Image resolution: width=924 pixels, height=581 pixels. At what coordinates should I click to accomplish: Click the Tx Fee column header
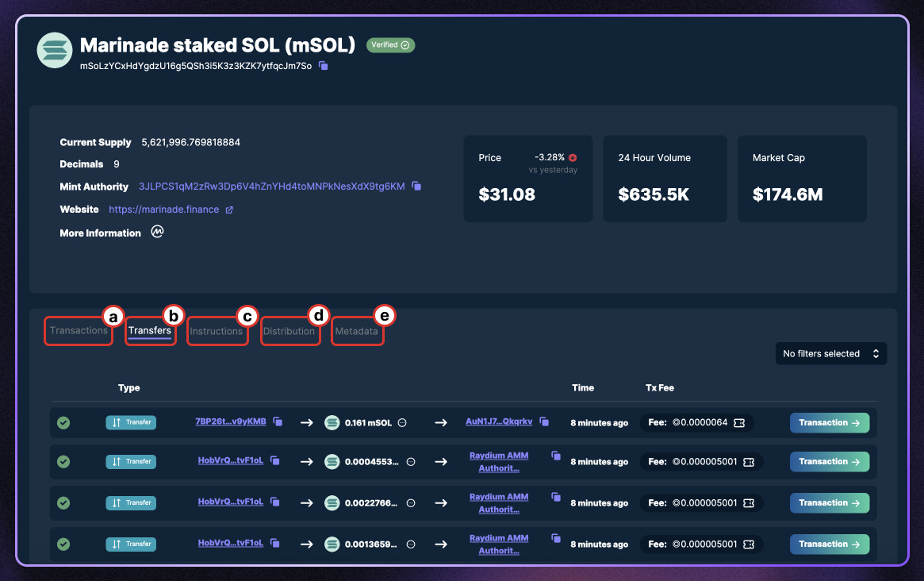click(x=659, y=387)
